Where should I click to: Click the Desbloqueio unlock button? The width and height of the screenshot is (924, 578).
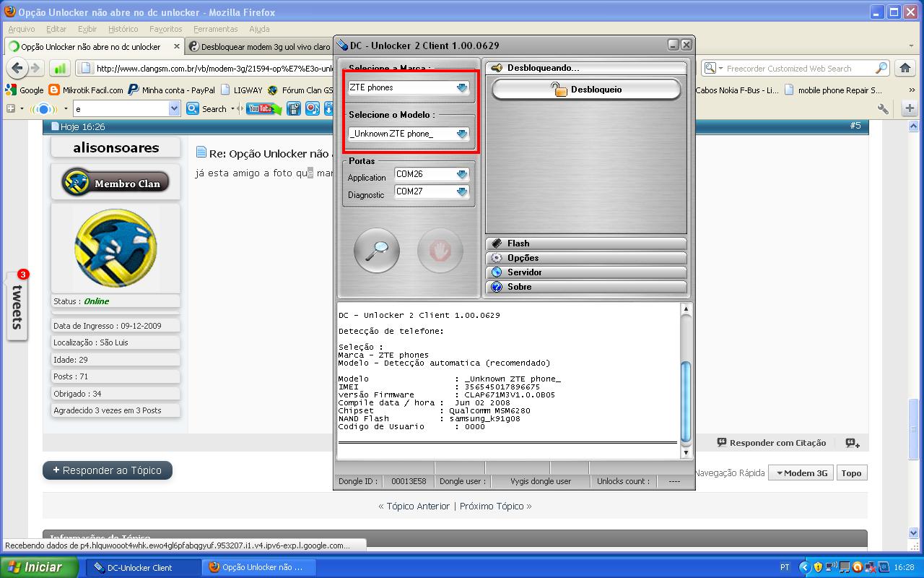click(586, 90)
